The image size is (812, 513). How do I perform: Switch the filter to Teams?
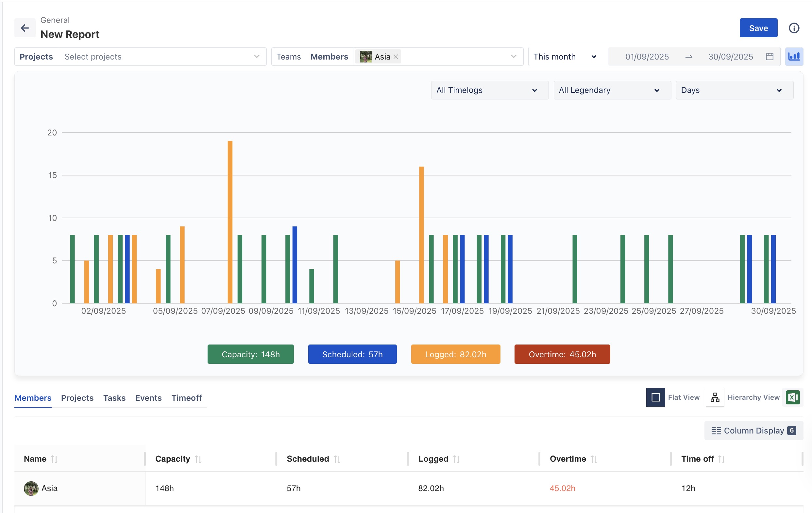tap(288, 57)
